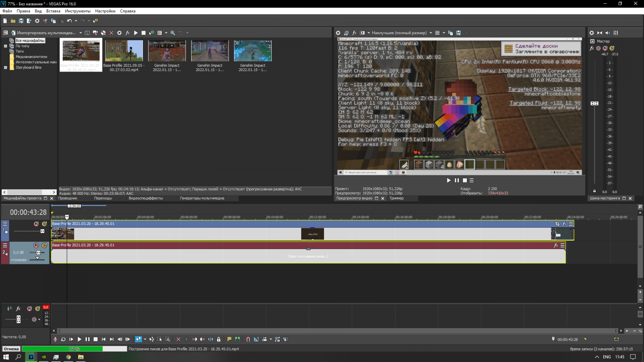Expand the Storyboard Bins tree node
Image resolution: width=644 pixels, height=362 pixels.
[x=6, y=68]
